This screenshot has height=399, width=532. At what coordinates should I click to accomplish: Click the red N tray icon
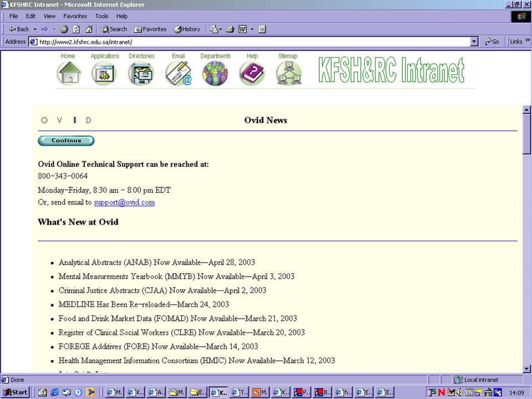pos(442,392)
